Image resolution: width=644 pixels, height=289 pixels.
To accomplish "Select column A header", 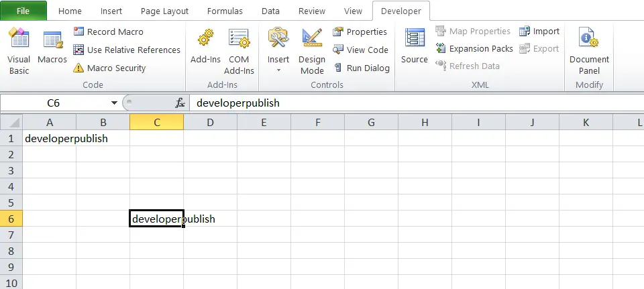I will pyautogui.click(x=49, y=122).
